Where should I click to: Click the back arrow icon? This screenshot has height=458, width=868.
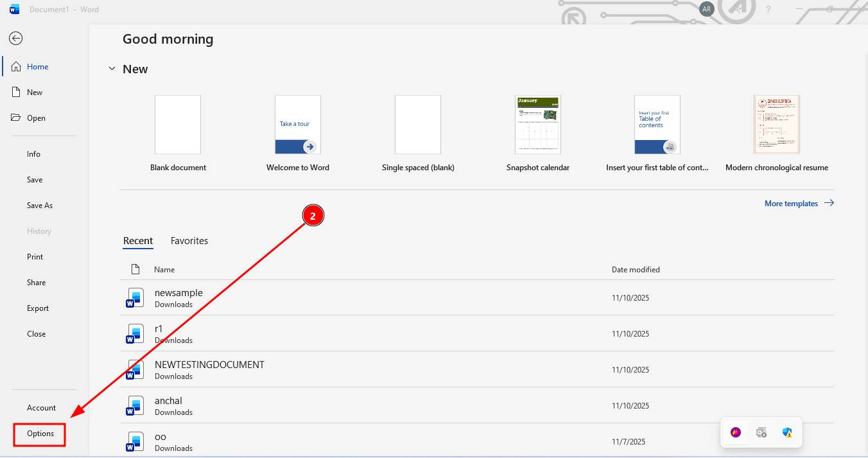pos(16,39)
